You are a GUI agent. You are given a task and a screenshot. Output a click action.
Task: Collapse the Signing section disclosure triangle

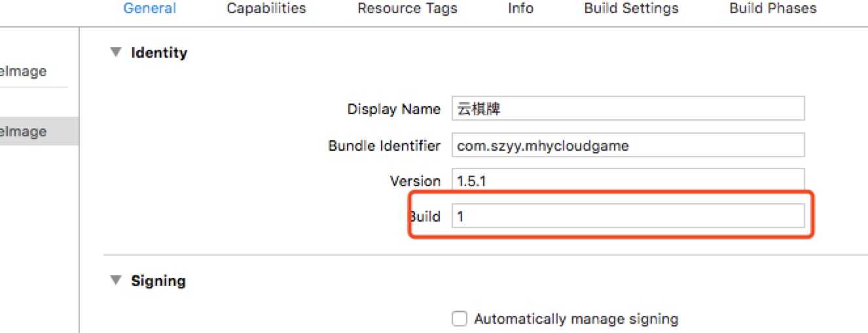(x=116, y=281)
